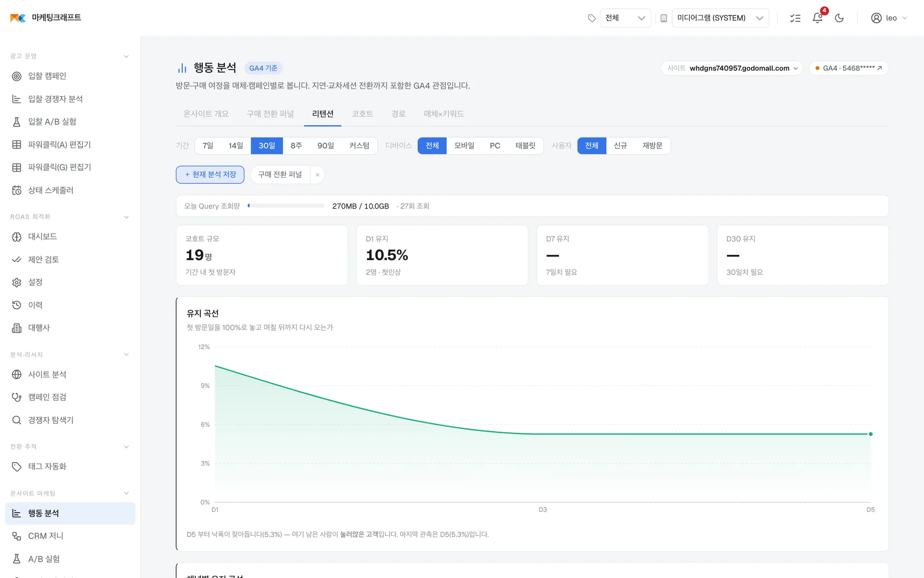Filter device by PC

[x=495, y=146]
